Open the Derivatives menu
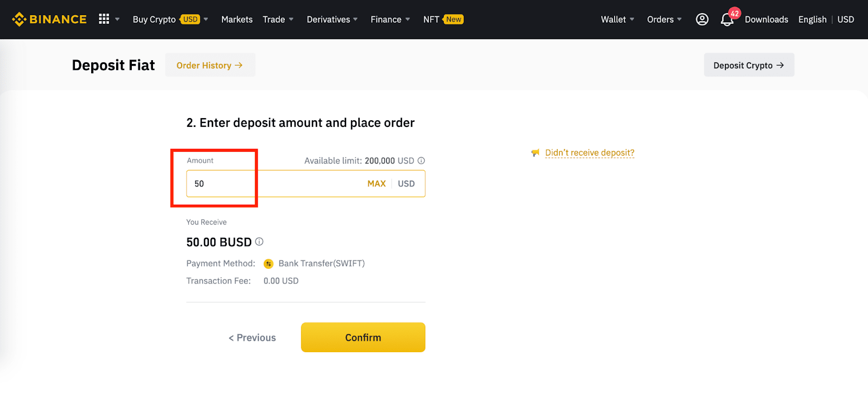This screenshot has width=868, height=414. [332, 20]
